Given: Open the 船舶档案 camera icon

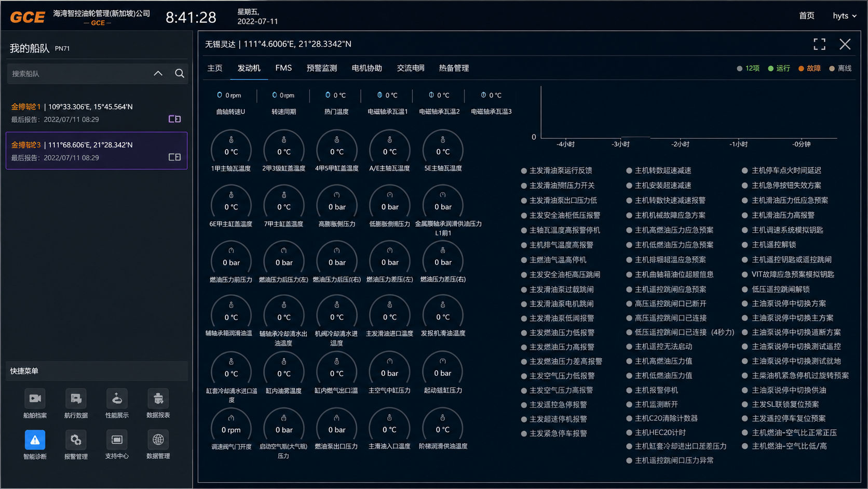Looking at the screenshot, I should [x=35, y=399].
